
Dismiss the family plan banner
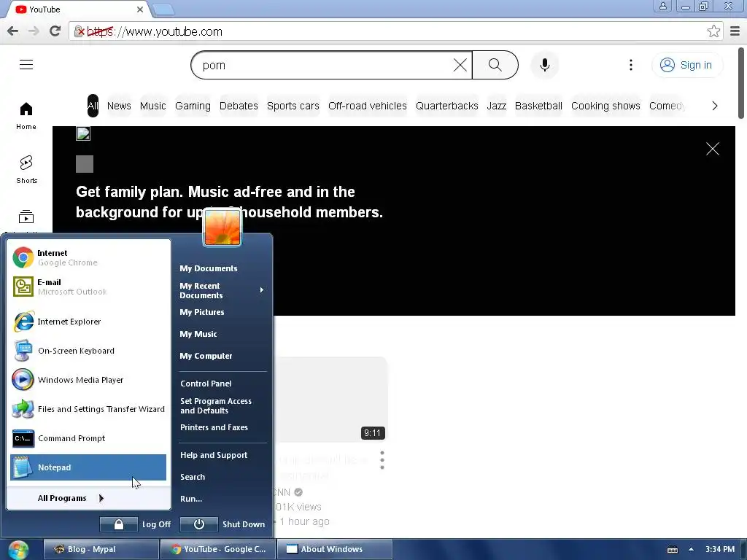tap(712, 149)
